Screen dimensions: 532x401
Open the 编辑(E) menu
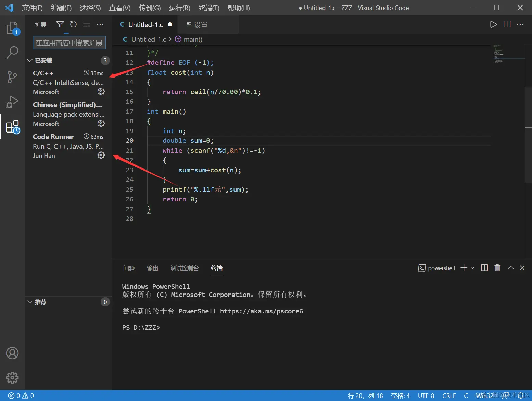(x=61, y=8)
